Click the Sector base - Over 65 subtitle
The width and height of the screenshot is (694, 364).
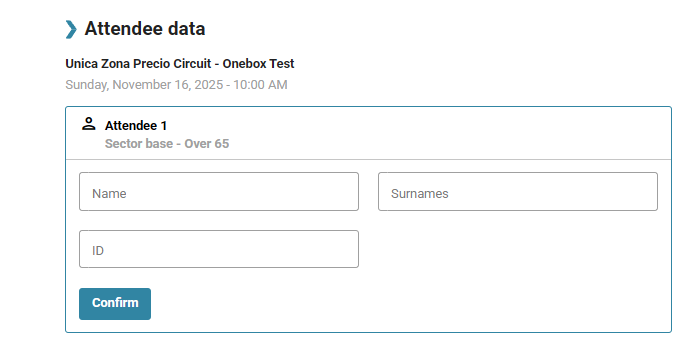tap(167, 144)
